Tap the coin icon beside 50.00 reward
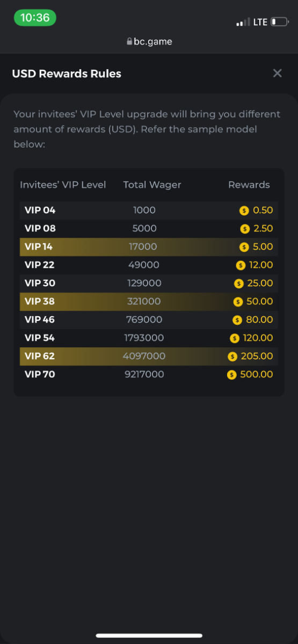The image size is (298, 644). (x=238, y=302)
